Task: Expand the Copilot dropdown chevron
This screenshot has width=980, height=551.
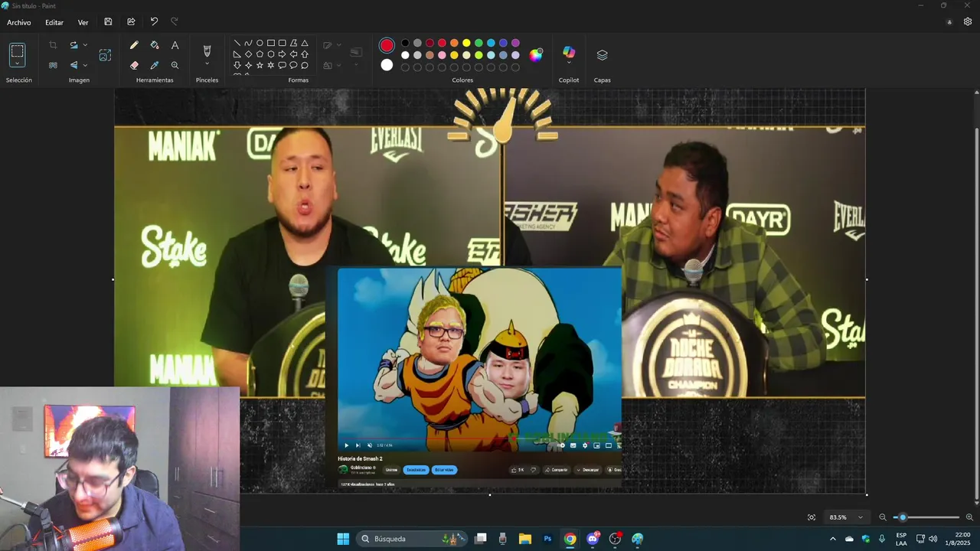Action: pos(568,64)
